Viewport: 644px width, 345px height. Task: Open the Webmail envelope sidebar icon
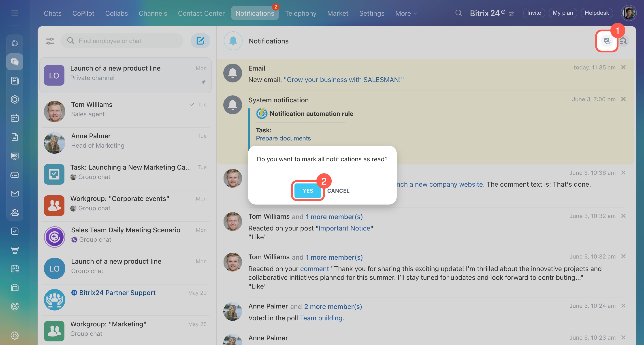point(15,194)
